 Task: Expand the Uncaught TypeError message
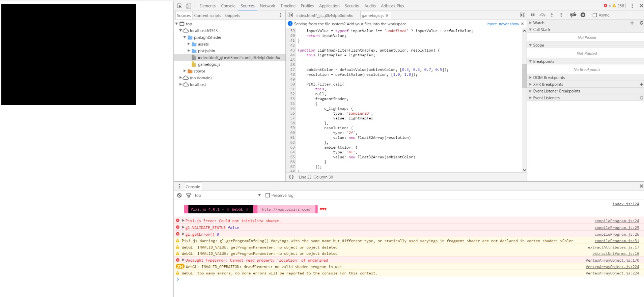point(183,260)
